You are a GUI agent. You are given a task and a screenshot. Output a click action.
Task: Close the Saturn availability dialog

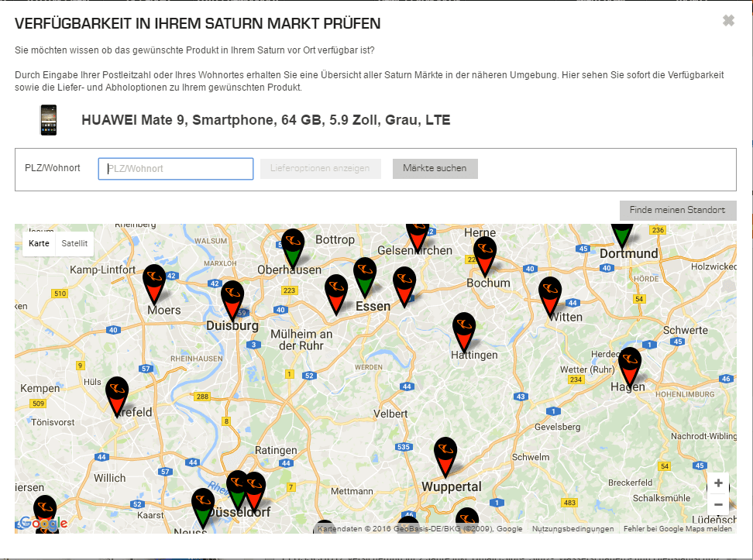coord(728,20)
